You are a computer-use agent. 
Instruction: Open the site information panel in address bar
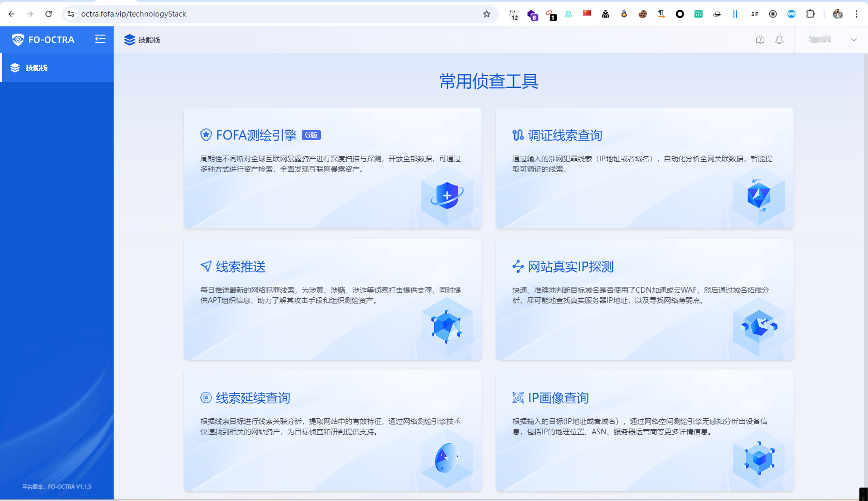(x=70, y=14)
